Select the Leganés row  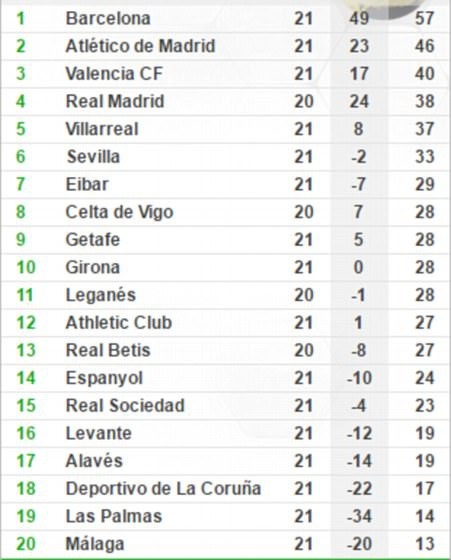pos(225,295)
